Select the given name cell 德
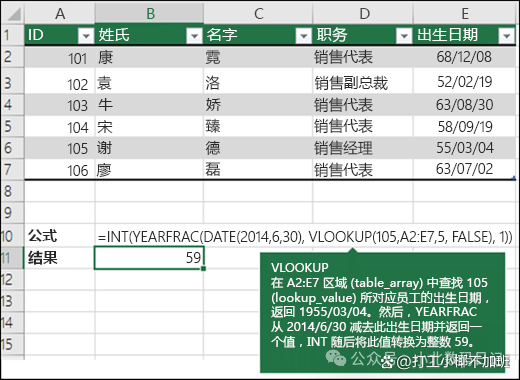This screenshot has width=520, height=380. coord(258,148)
